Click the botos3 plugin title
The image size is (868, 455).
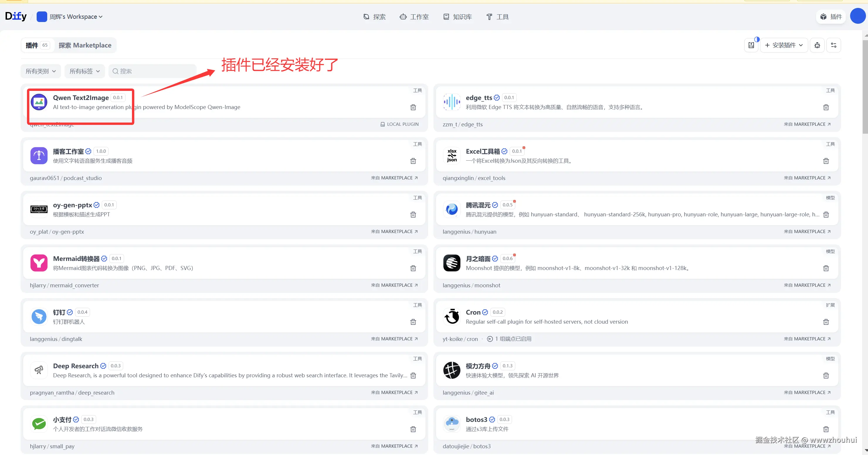coord(477,420)
